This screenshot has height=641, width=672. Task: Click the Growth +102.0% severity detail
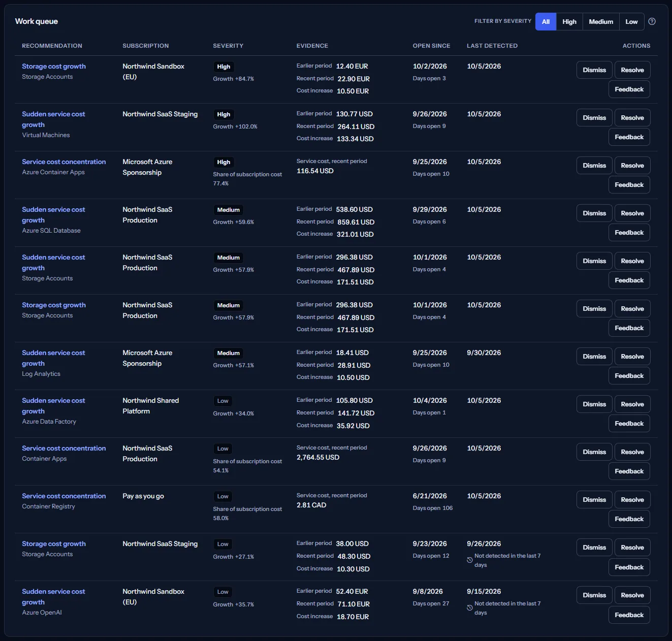(235, 126)
